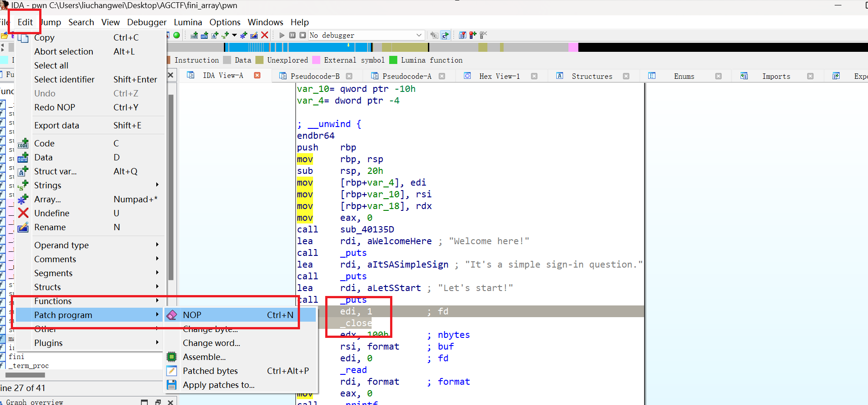Click the red X undefine toolbar icon

tap(265, 35)
